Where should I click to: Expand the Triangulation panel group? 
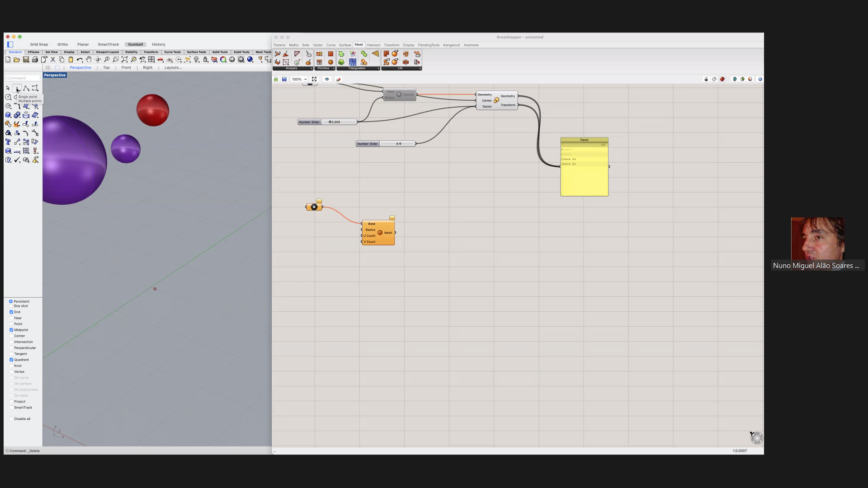(378, 69)
